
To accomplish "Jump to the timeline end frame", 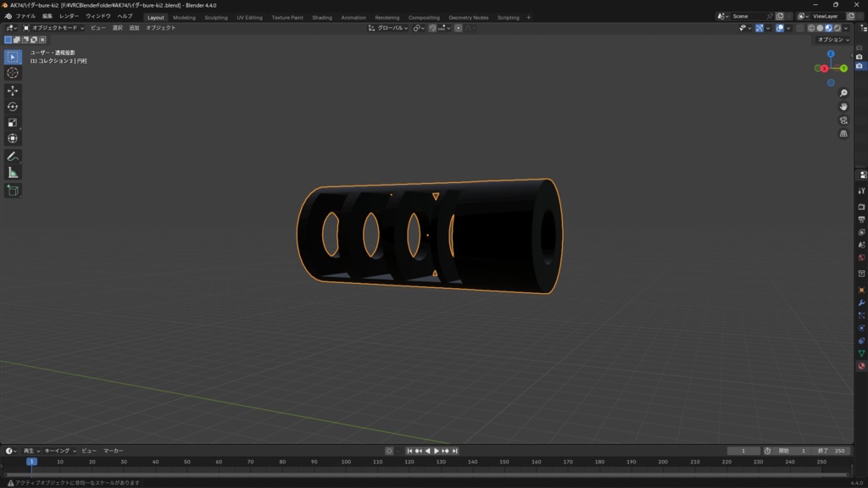I will point(454,451).
